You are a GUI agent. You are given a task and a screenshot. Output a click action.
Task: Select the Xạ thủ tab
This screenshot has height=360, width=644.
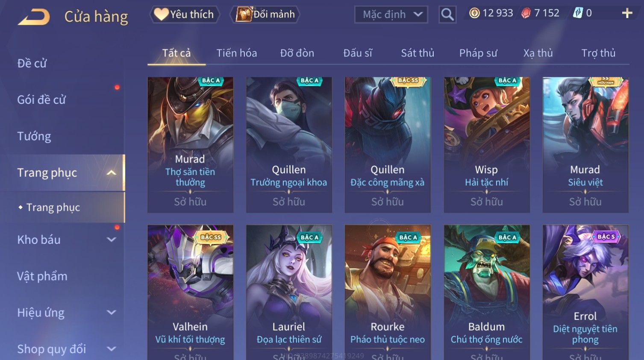[x=538, y=53]
